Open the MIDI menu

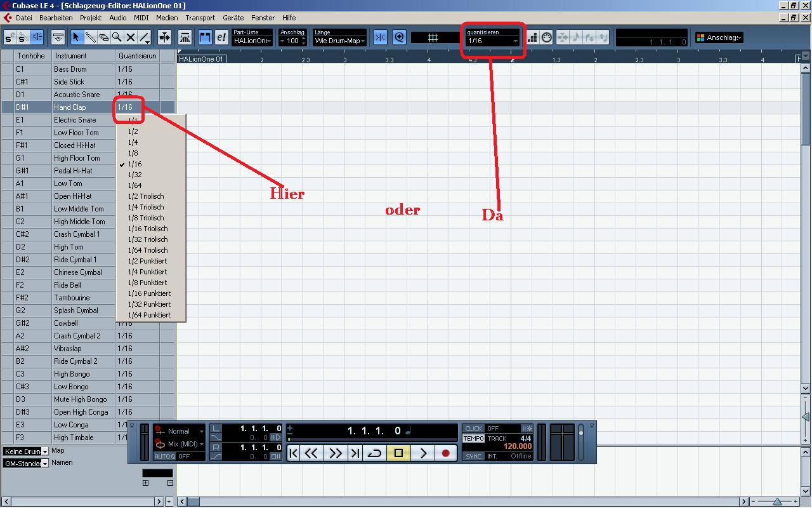[x=141, y=18]
